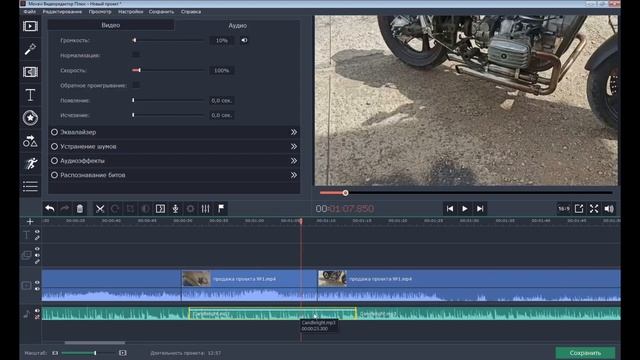Image resolution: width=640 pixels, height=360 pixels.
Task: Start audio recording with microphone icon
Action: pyautogui.click(x=176, y=209)
